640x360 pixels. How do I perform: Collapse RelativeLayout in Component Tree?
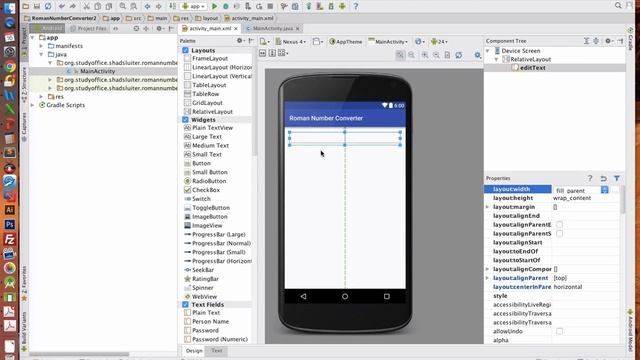click(x=496, y=59)
